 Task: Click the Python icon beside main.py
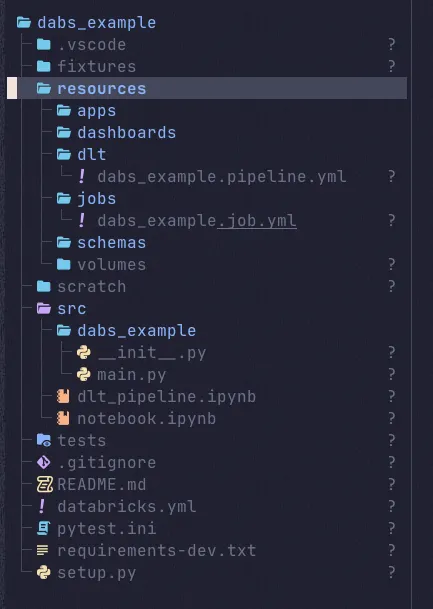click(x=83, y=375)
